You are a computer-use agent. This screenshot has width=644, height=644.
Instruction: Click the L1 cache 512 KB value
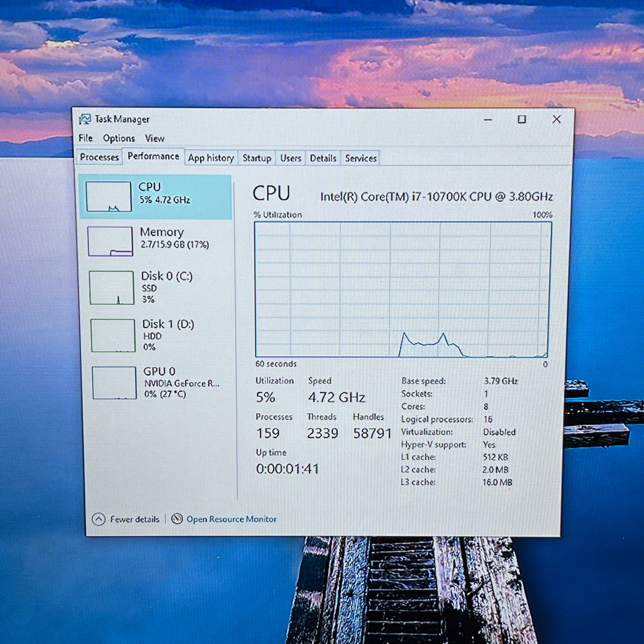pyautogui.click(x=495, y=457)
